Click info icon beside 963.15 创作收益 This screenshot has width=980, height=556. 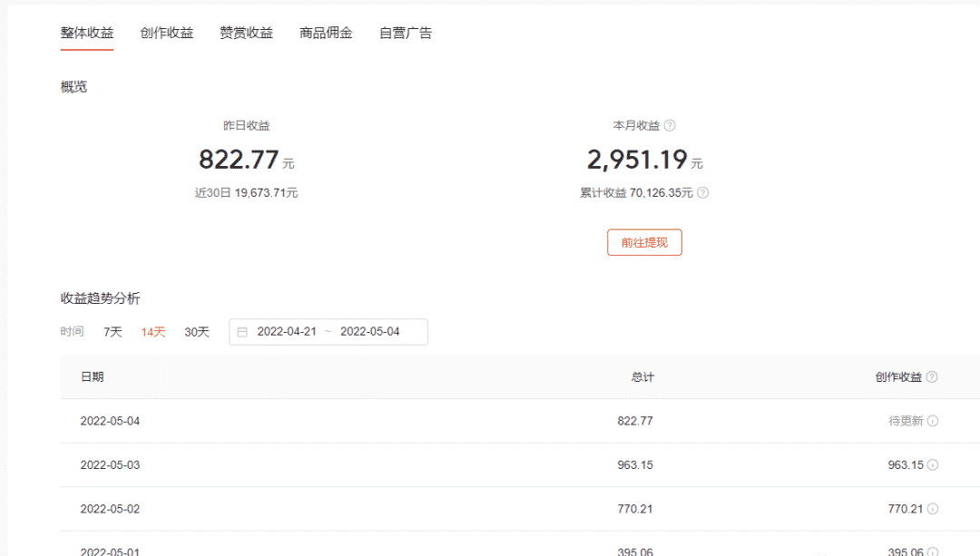pyautogui.click(x=933, y=464)
